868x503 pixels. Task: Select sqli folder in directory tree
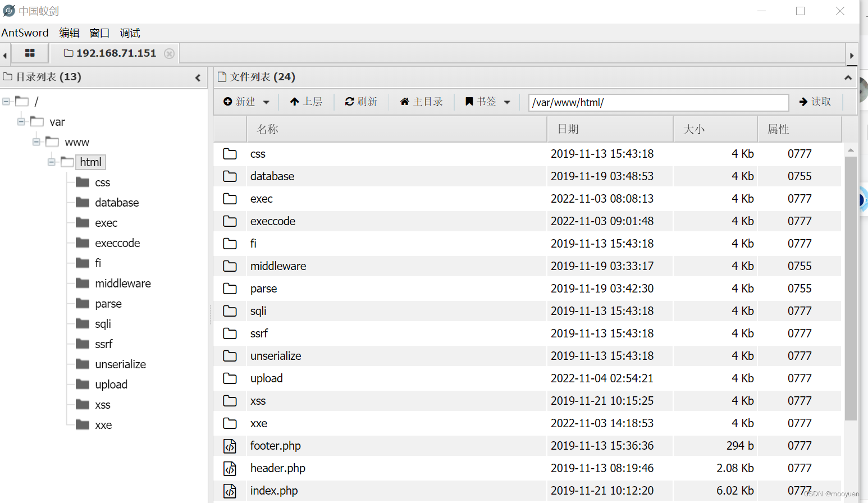[x=103, y=324]
